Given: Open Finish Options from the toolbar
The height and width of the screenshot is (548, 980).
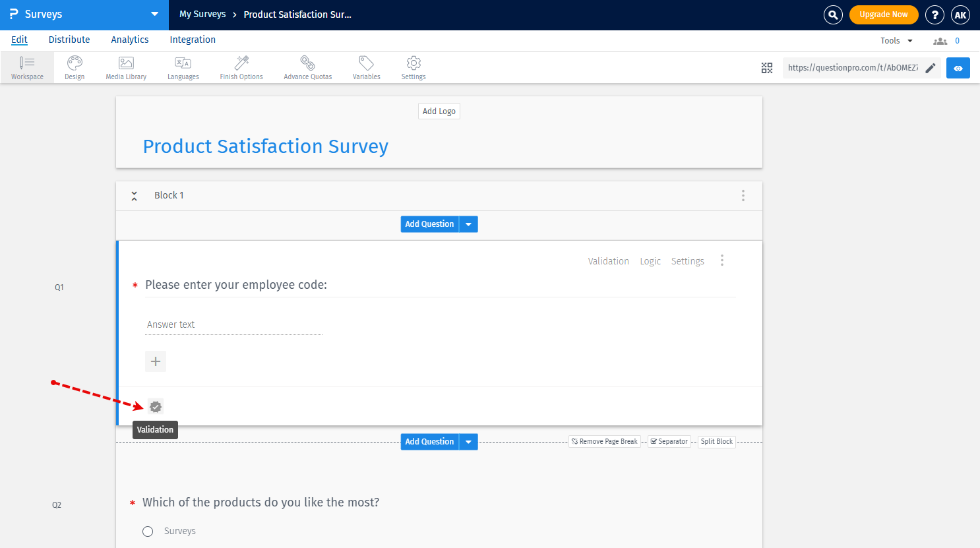Looking at the screenshot, I should click(241, 67).
